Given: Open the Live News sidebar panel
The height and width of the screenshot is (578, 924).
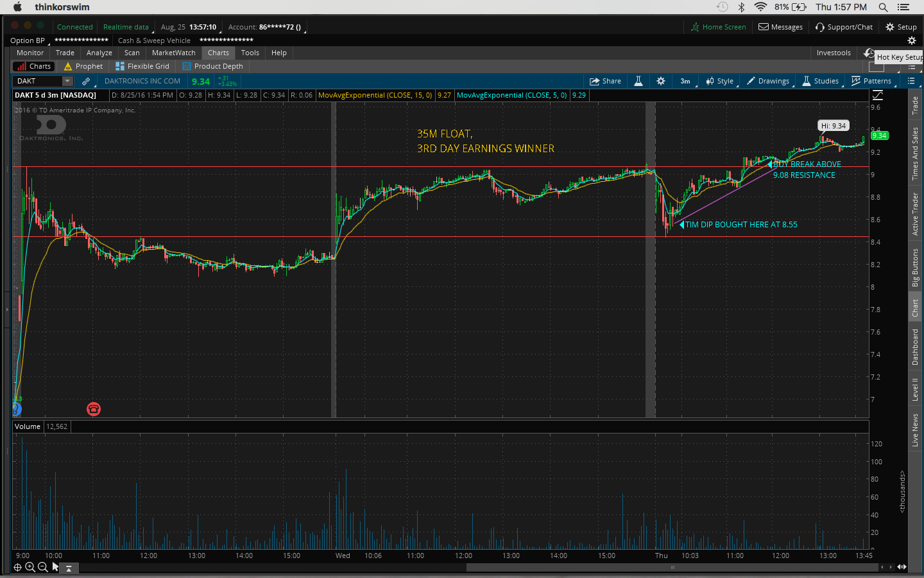Looking at the screenshot, I should [915, 430].
